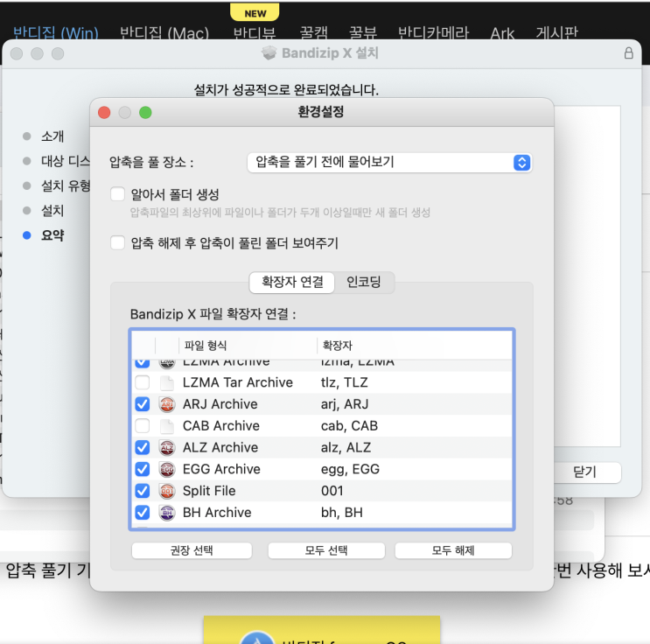This screenshot has width=650, height=644.
Task: Click the Bandizip X box icon in title
Action: pyautogui.click(x=269, y=53)
